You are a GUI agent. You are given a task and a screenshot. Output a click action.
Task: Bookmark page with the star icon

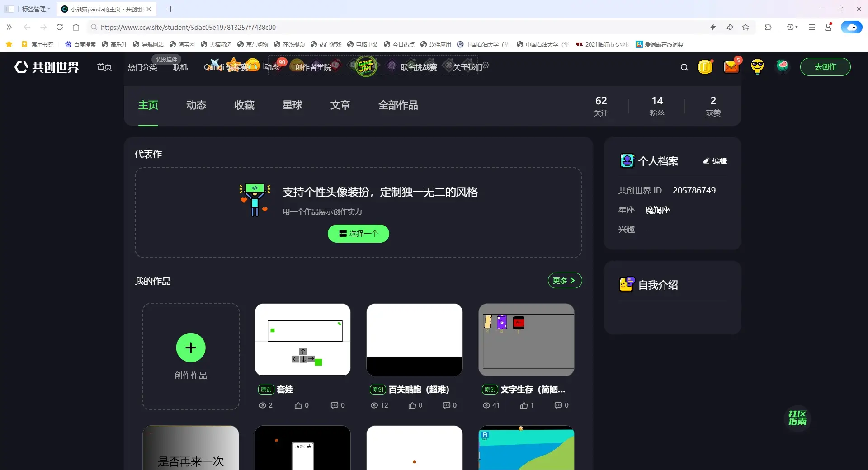pyautogui.click(x=745, y=27)
